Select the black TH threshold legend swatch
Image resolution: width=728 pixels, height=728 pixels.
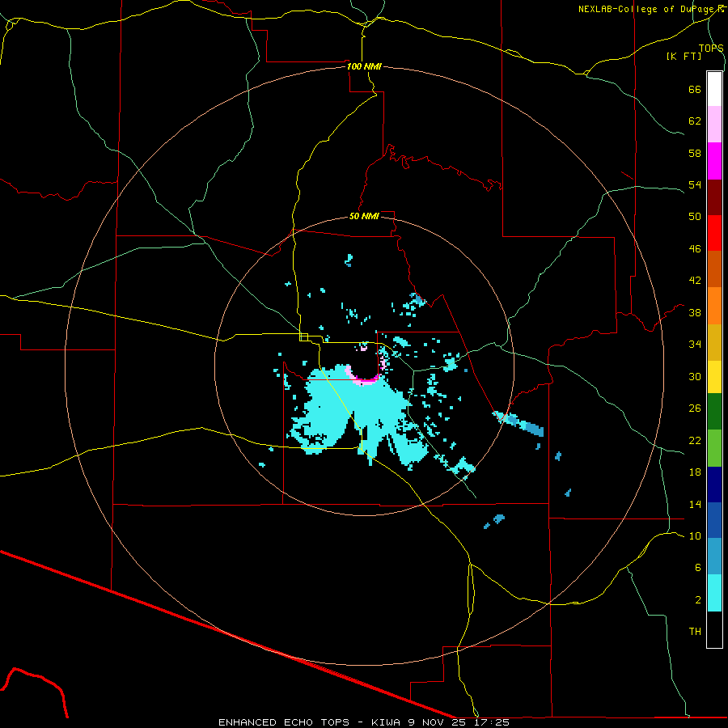[714, 629]
